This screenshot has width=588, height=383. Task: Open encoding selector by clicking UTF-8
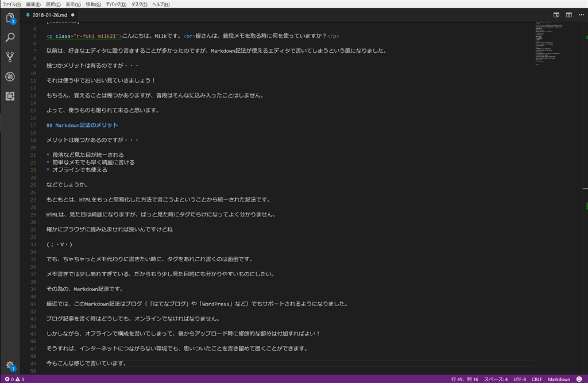(519, 379)
